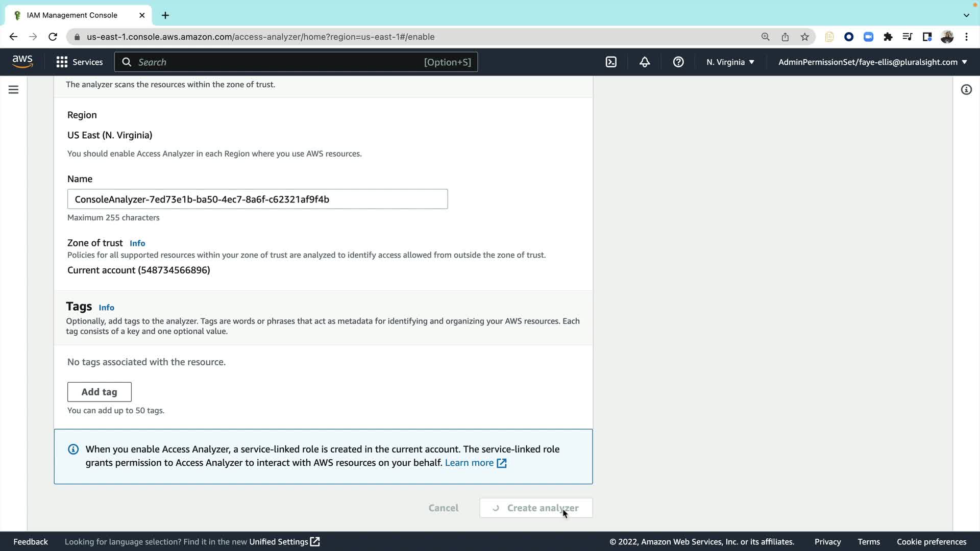Open a new browser tab

tap(165, 15)
